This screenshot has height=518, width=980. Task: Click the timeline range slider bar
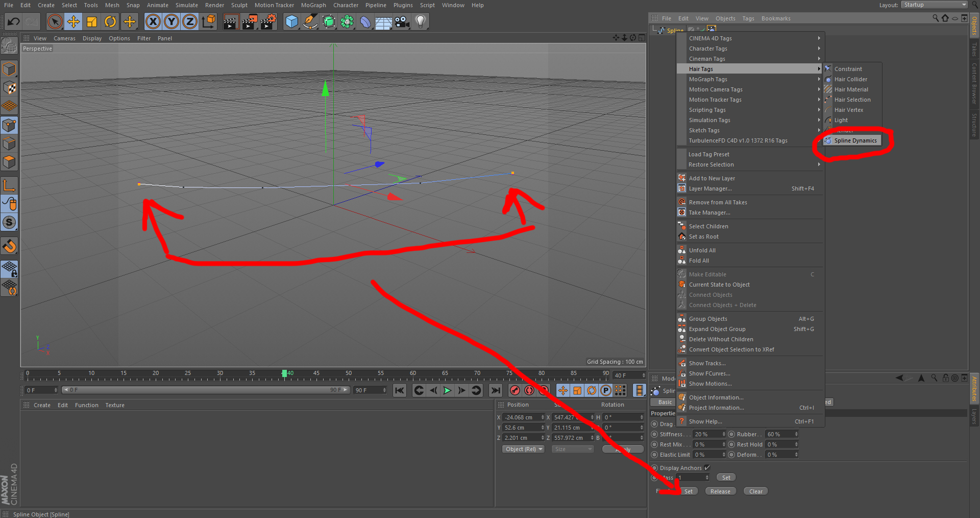click(x=206, y=390)
